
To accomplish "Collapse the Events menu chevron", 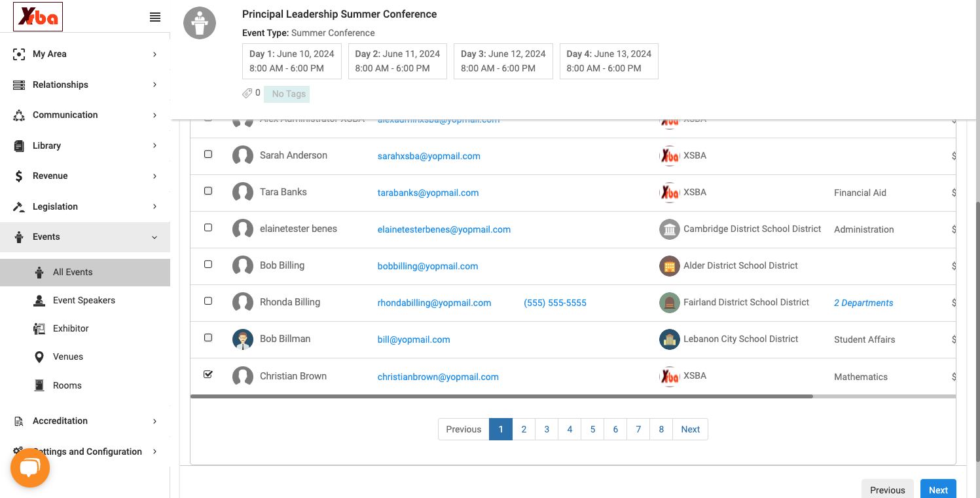I will 155,237.
